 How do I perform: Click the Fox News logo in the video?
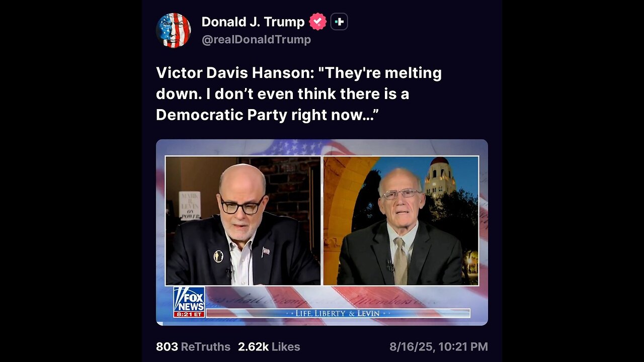tap(189, 299)
